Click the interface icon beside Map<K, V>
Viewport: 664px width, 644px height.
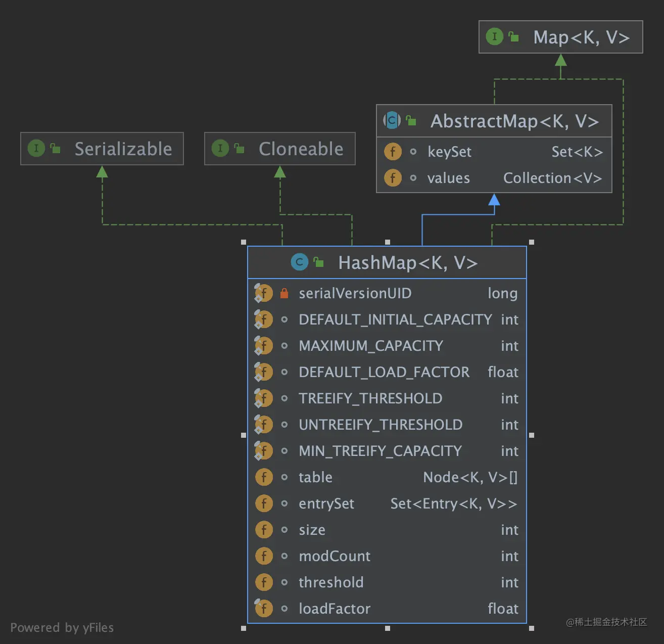point(494,37)
